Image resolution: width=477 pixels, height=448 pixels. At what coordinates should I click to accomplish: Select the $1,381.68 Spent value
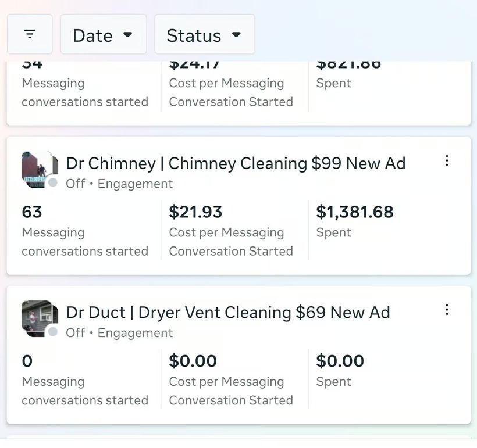coord(354,212)
